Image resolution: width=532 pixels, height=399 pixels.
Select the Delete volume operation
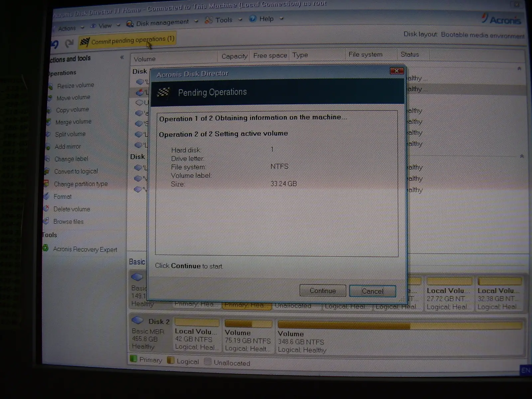click(71, 209)
